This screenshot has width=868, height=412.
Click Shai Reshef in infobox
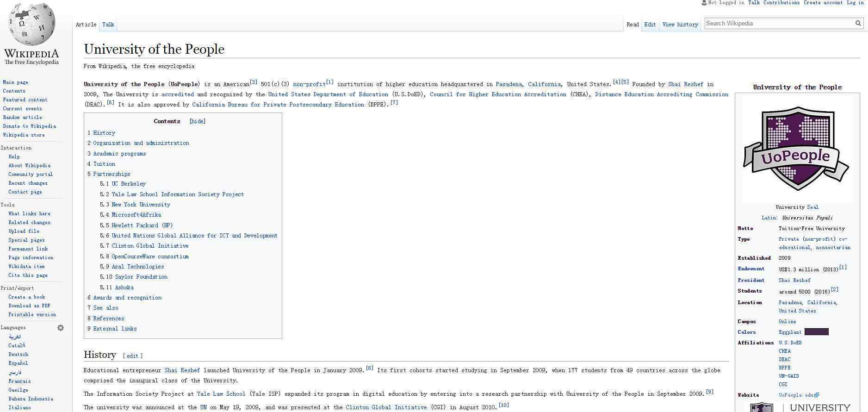pos(794,281)
